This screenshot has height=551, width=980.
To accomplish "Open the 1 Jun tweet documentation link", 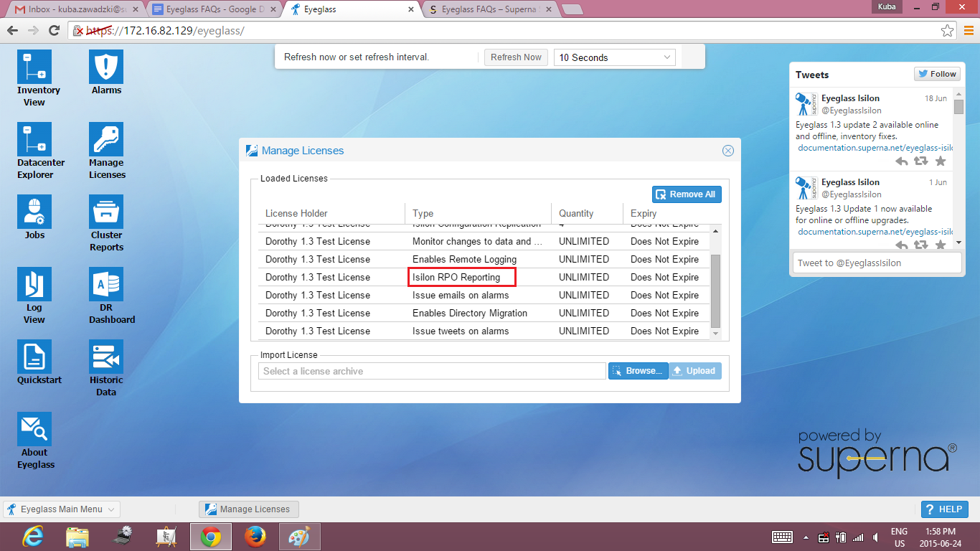I will tap(875, 232).
